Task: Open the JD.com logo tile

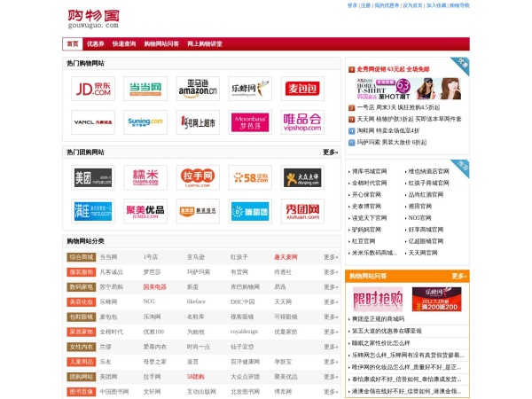Action: (93, 89)
